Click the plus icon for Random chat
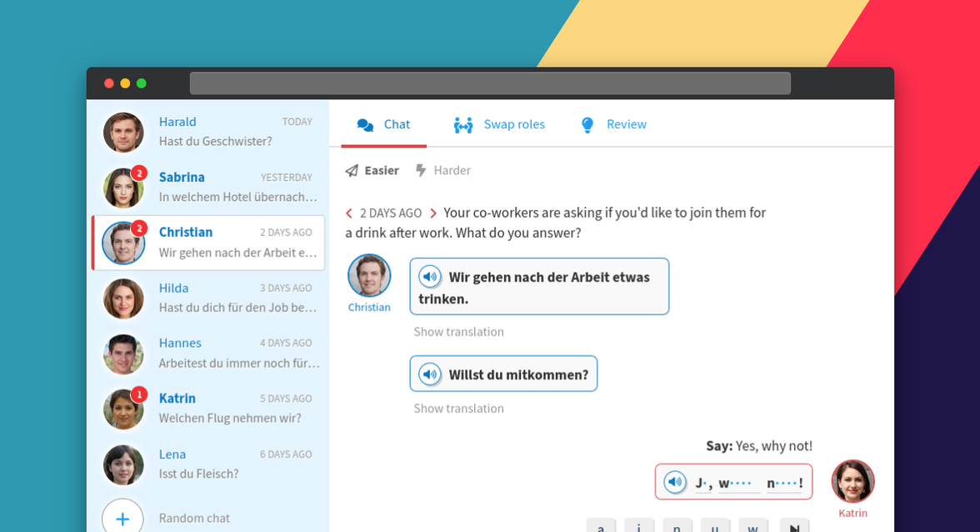Viewport: 980px width, 532px height. (x=122, y=518)
